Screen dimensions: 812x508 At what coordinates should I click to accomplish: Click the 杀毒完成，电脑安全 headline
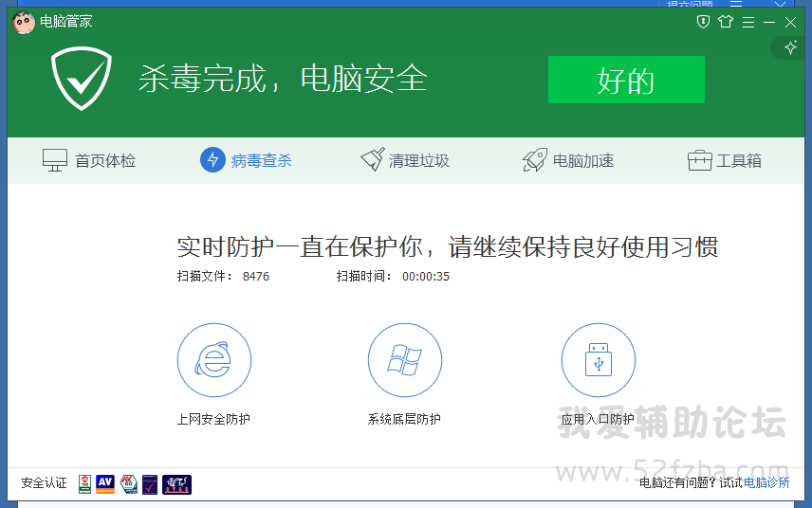[x=283, y=79]
